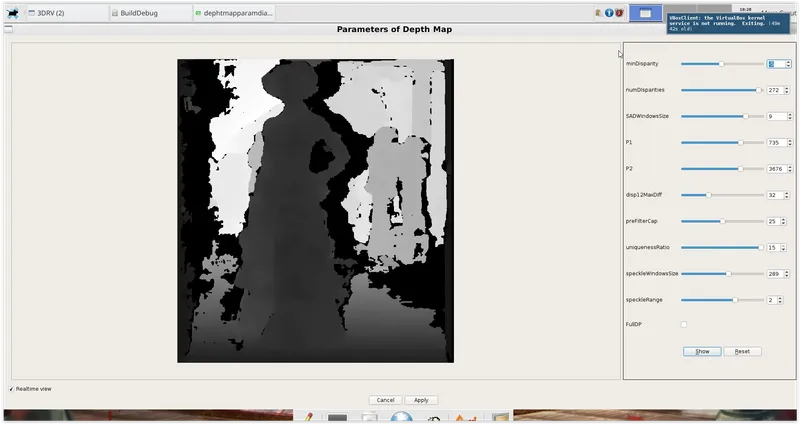
Task: Open the Xfce applications menu mouse icon
Action: pyautogui.click(x=13, y=13)
